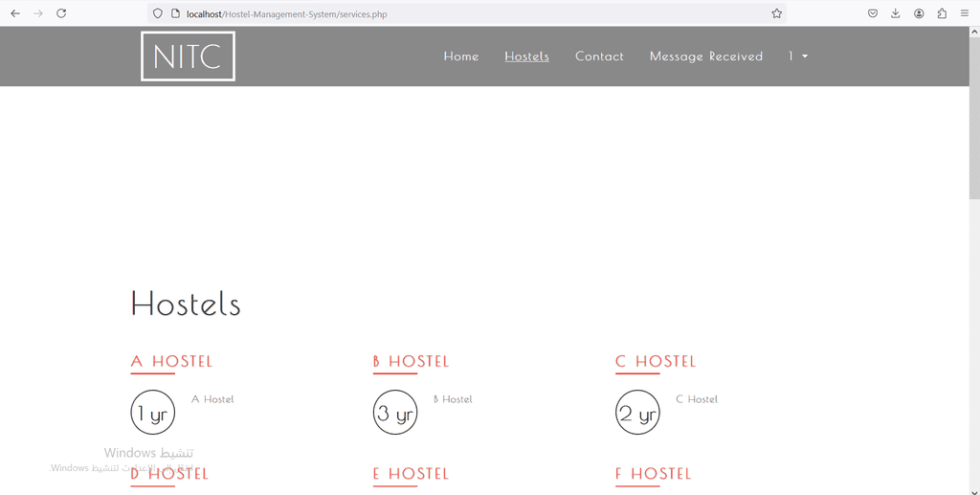This screenshot has height=495, width=980.
Task: Open Message Received nav item
Action: [706, 56]
